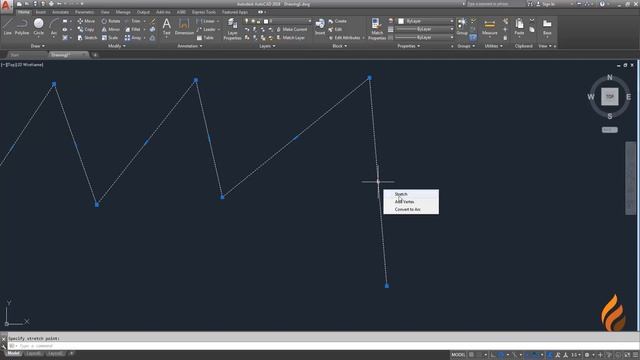Open the Annotate ribbon tab
This screenshot has width=640, height=360.
pos(60,12)
